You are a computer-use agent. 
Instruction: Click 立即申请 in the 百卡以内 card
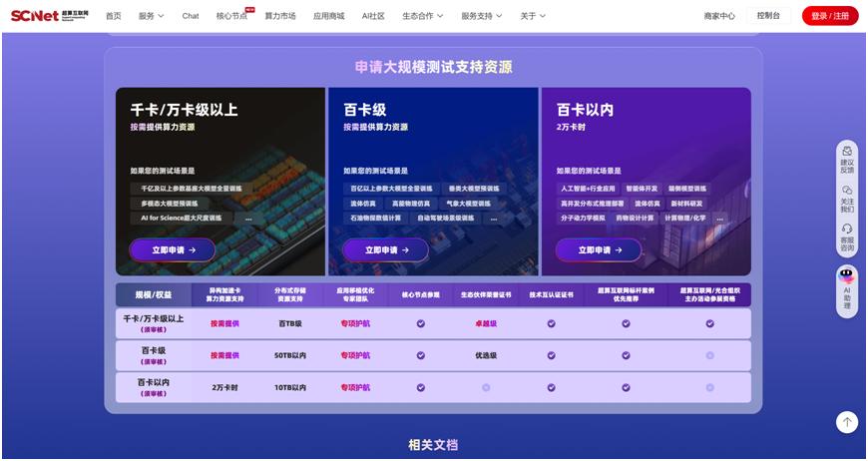[599, 250]
